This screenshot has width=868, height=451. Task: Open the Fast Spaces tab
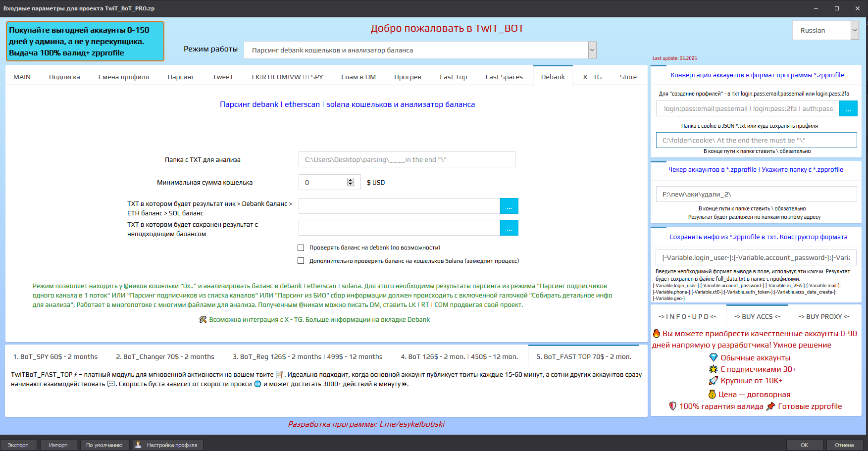tap(504, 77)
